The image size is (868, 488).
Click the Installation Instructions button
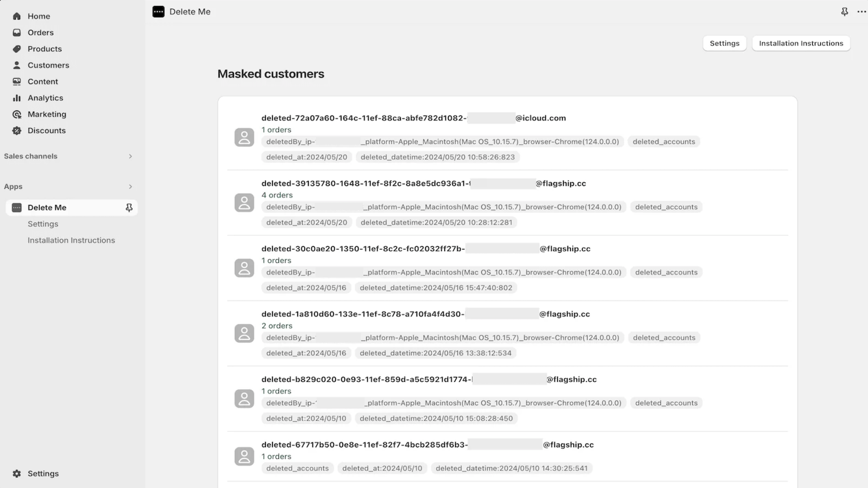801,43
